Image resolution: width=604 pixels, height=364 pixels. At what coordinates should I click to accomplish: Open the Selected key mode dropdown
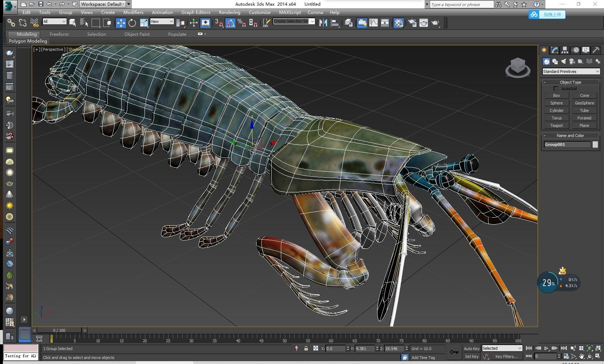click(x=502, y=348)
